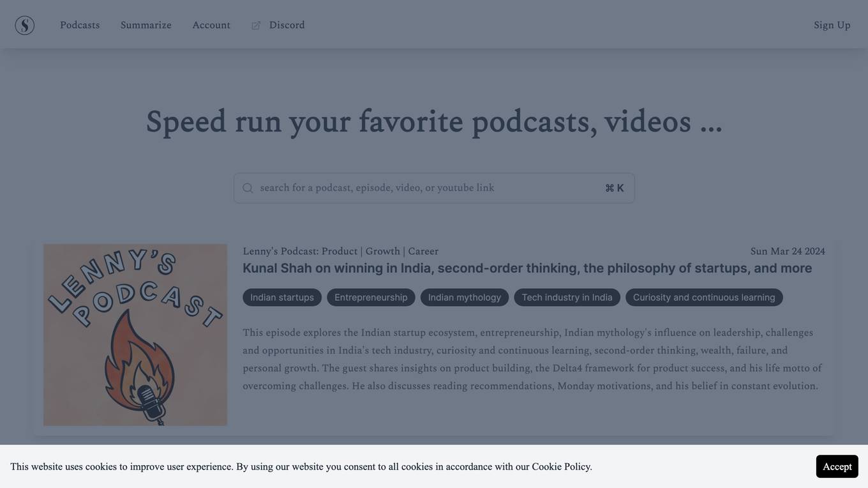Click the search magnifier icon
The height and width of the screenshot is (488, 868).
coord(248,188)
